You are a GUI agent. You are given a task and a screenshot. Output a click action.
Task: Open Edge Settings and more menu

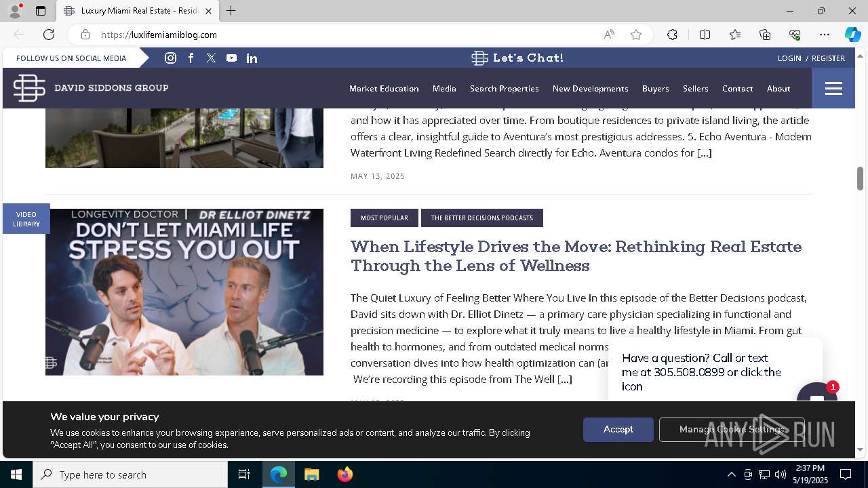click(x=825, y=35)
